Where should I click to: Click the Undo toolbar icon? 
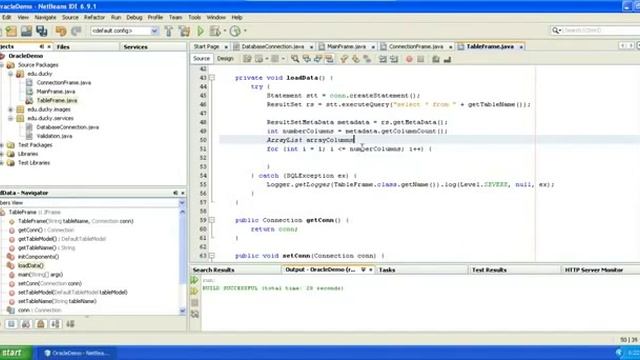click(61, 31)
